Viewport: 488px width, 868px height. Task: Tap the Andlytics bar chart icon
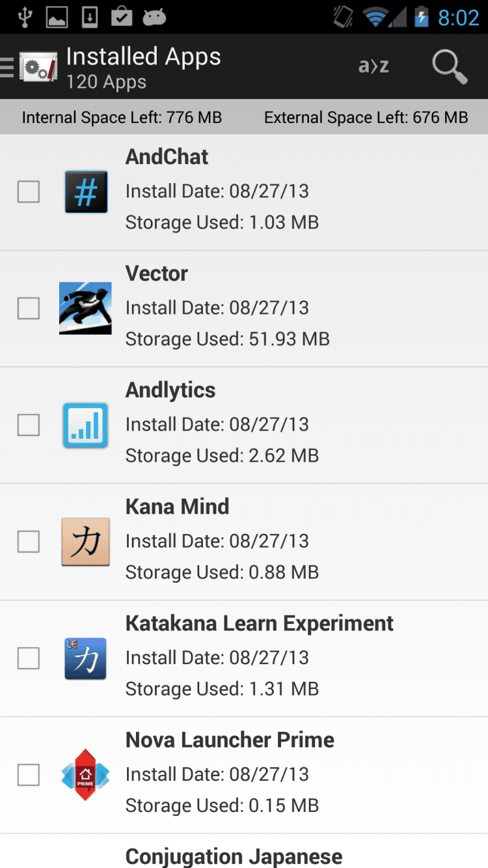coord(85,425)
